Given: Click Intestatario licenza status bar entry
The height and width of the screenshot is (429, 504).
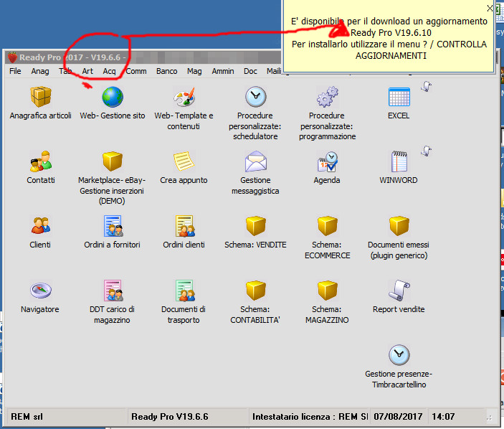Looking at the screenshot, I should 310,417.
